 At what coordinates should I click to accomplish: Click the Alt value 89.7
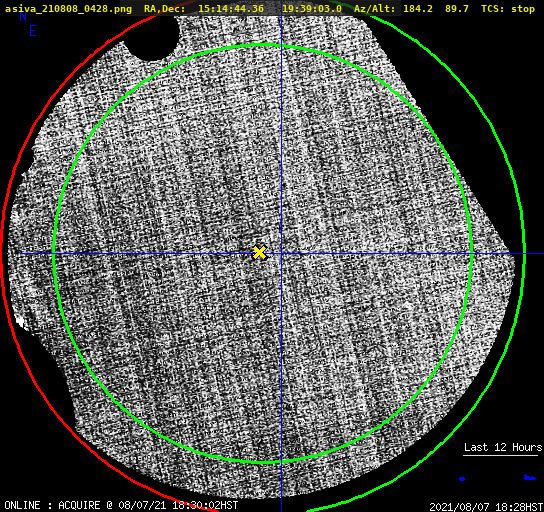[457, 8]
